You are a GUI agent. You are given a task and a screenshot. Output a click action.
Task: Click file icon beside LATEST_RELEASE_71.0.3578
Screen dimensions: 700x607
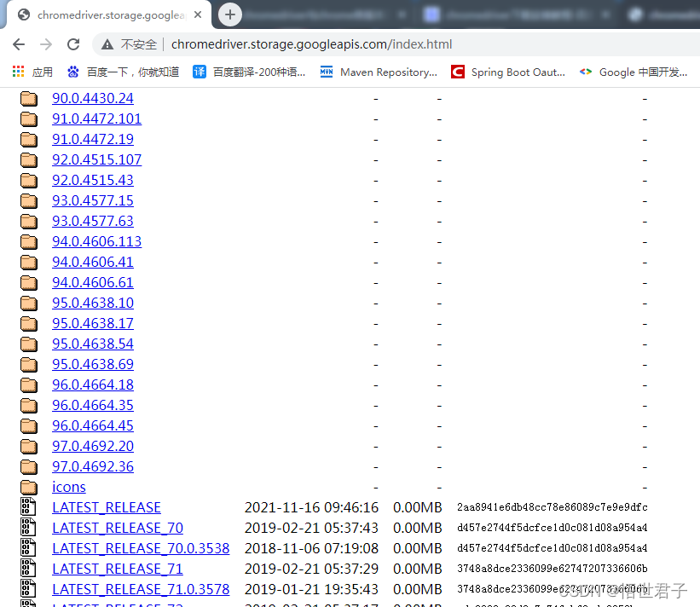[x=28, y=589]
